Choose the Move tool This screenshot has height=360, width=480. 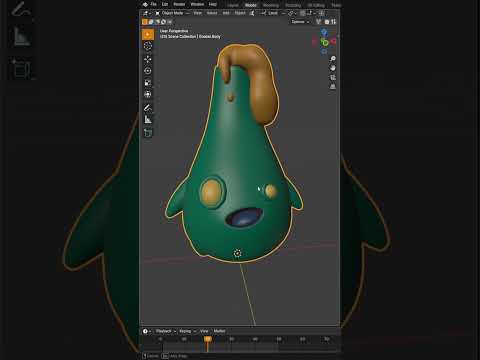(x=148, y=59)
